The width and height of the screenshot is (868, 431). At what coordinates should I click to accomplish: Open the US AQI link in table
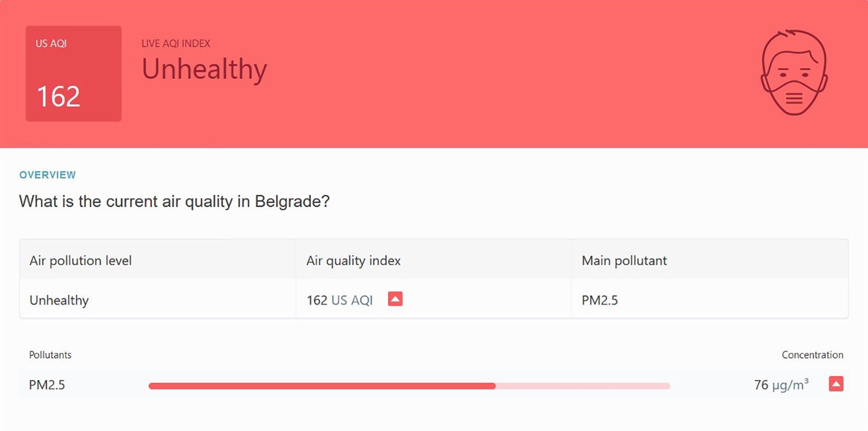[352, 300]
